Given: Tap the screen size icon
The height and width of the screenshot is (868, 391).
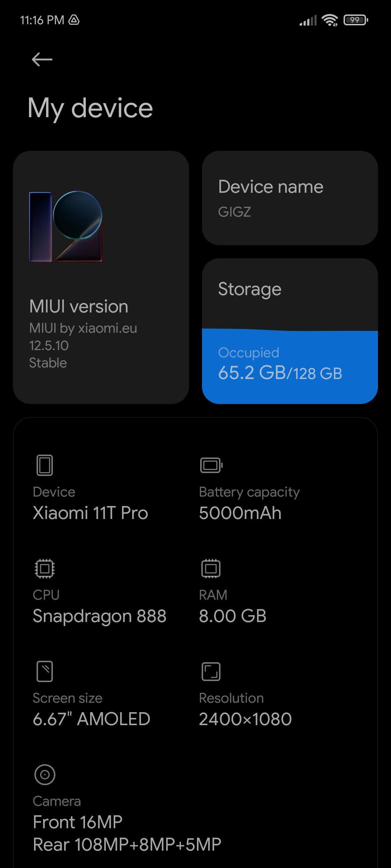Looking at the screenshot, I should pyautogui.click(x=45, y=671).
